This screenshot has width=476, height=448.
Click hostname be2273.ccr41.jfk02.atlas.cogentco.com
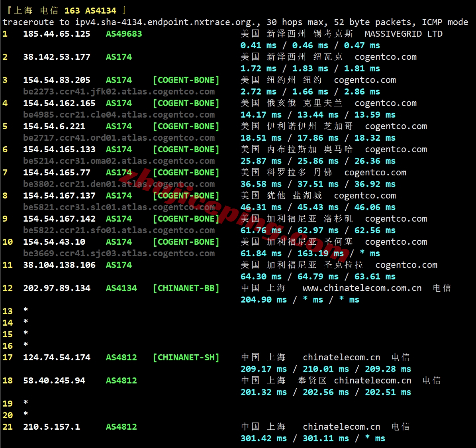(119, 91)
